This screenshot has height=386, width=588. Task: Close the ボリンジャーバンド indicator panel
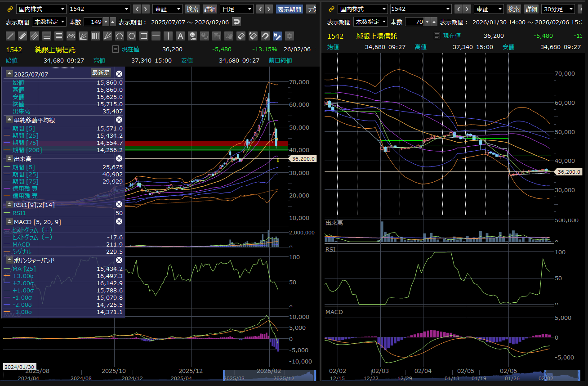point(119,260)
